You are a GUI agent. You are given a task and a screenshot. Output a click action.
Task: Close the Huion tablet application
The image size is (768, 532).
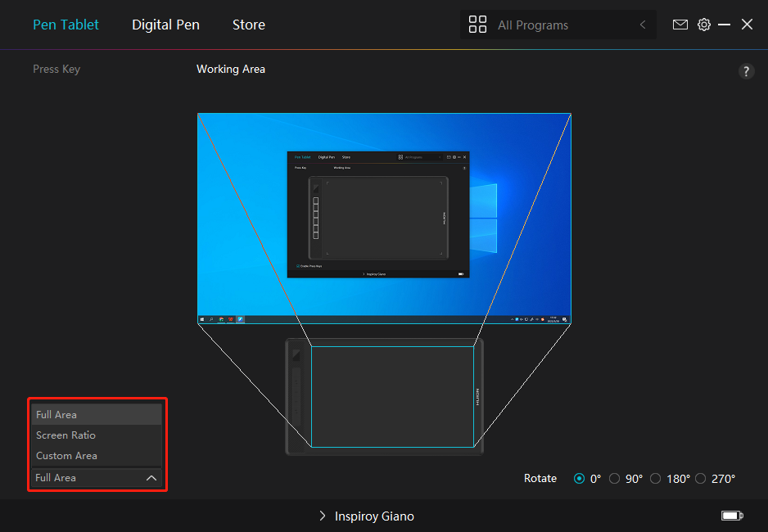[x=747, y=25]
